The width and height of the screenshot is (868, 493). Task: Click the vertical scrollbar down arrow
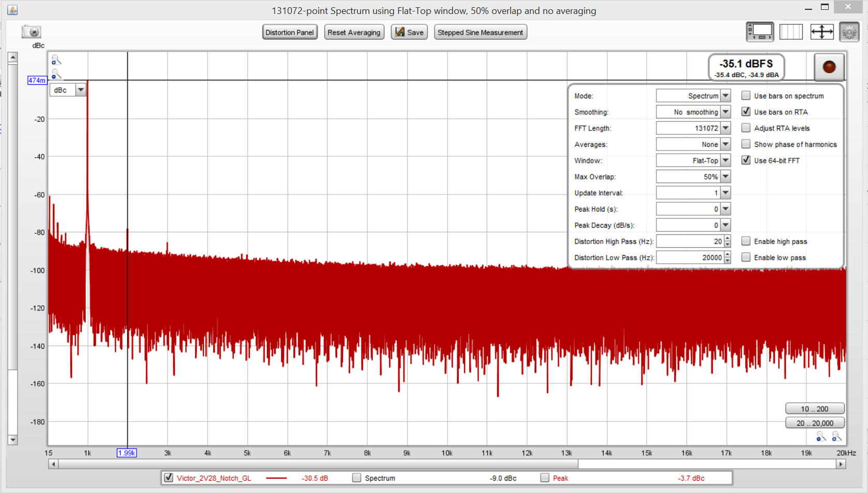[x=13, y=440]
